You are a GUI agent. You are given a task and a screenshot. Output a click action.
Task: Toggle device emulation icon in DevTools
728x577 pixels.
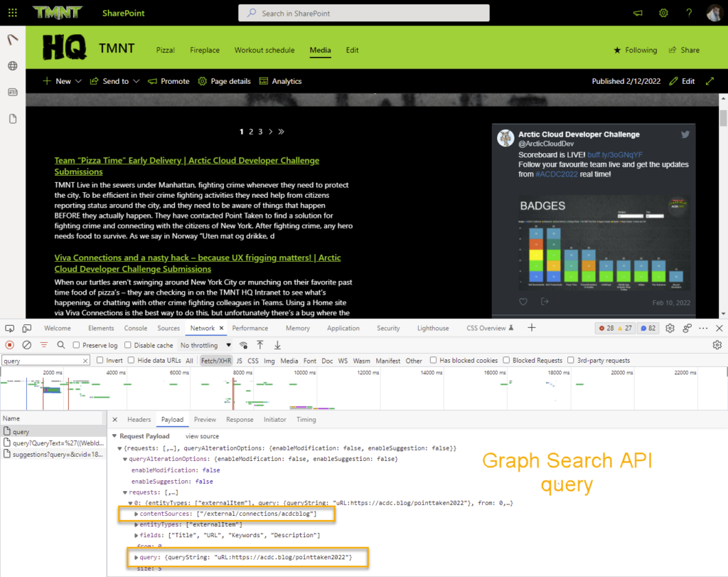(x=27, y=329)
